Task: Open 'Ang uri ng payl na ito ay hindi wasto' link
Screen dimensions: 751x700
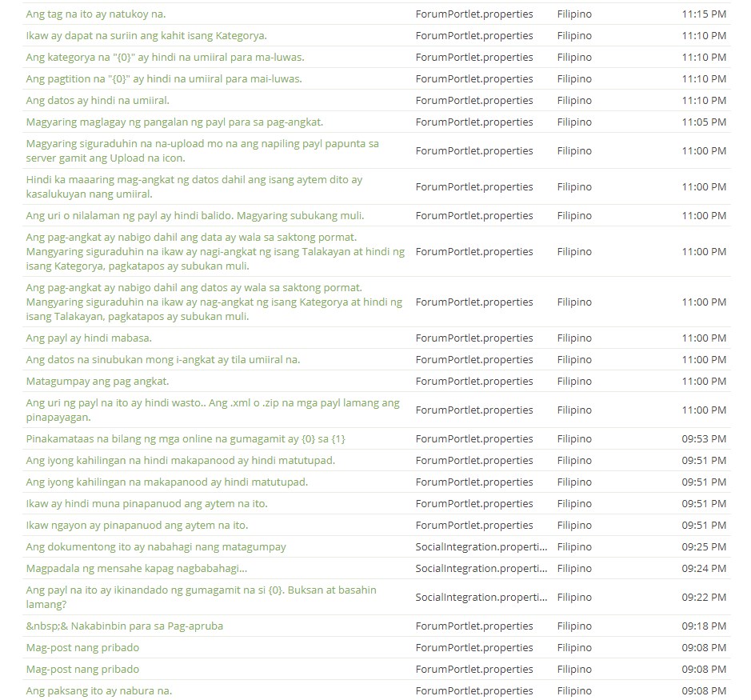Action: point(213,410)
